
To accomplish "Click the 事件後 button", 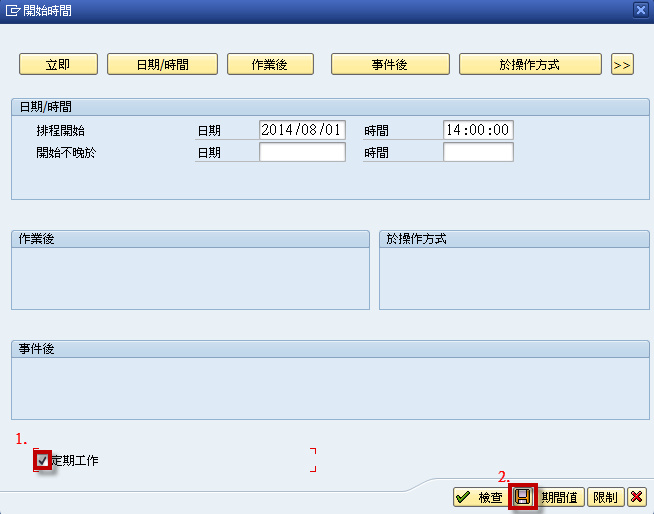I will pyautogui.click(x=390, y=64).
